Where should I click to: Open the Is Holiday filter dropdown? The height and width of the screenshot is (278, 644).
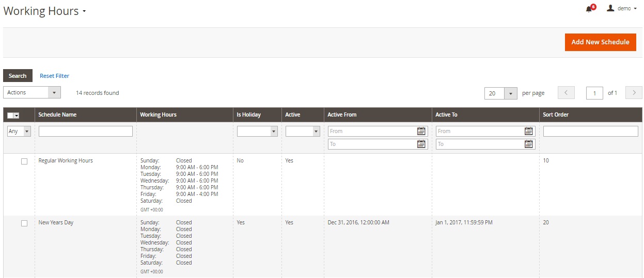(258, 132)
